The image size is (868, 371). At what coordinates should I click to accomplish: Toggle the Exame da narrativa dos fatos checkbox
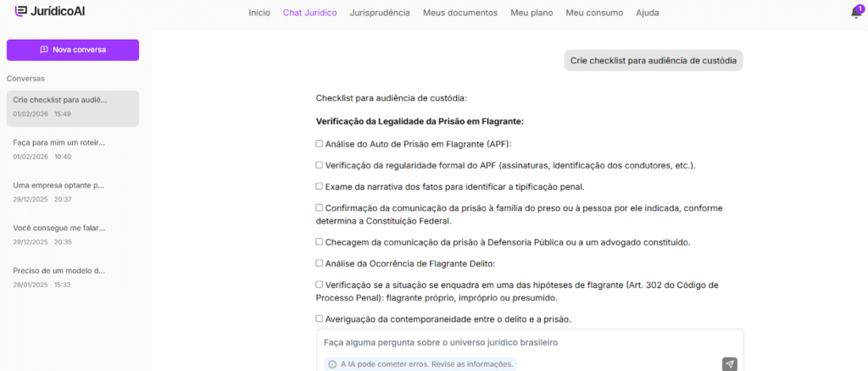pos(320,186)
